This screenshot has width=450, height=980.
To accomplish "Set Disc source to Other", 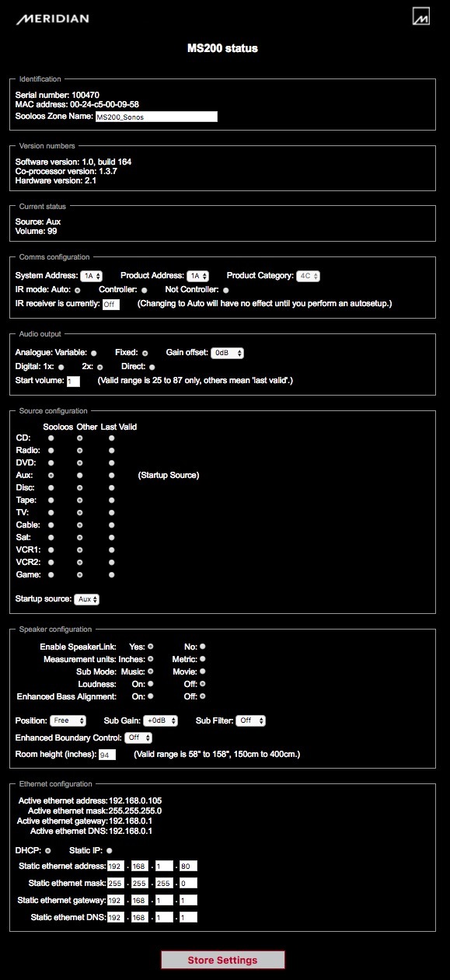I will [80, 487].
